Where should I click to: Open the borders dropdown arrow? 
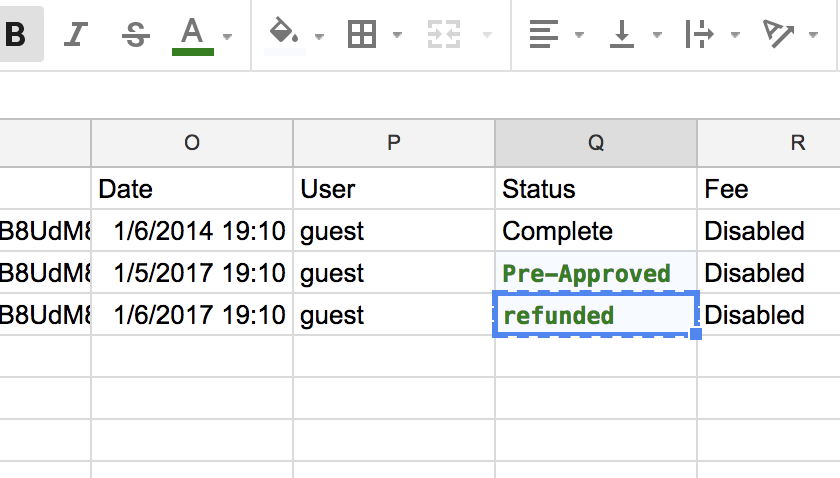tap(397, 35)
